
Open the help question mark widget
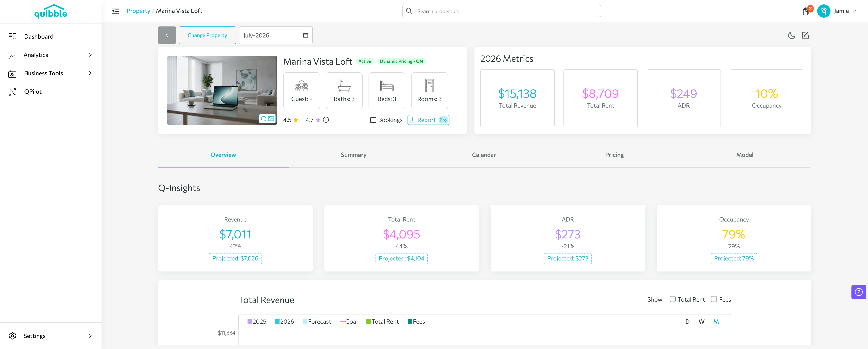[858, 292]
